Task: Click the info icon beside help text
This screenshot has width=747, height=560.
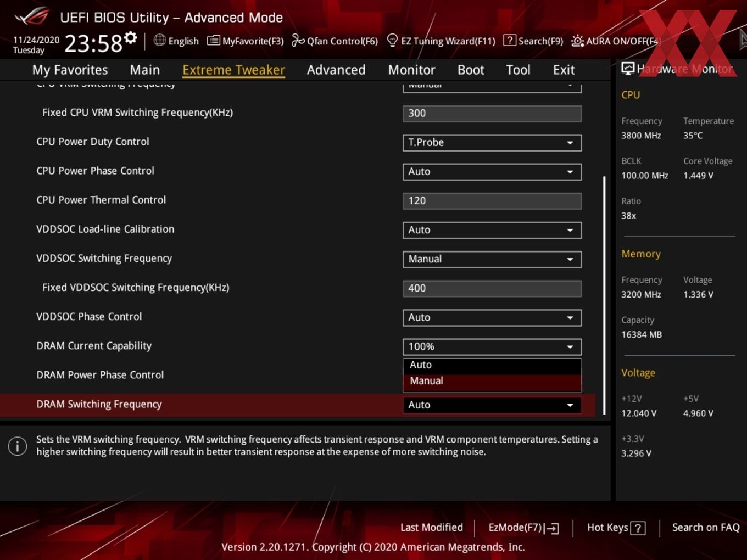Action: point(18,446)
